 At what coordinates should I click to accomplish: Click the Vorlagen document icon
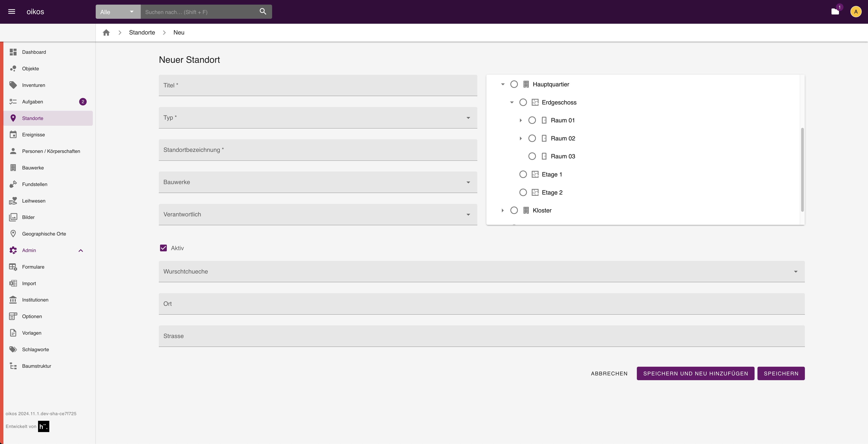[13, 333]
